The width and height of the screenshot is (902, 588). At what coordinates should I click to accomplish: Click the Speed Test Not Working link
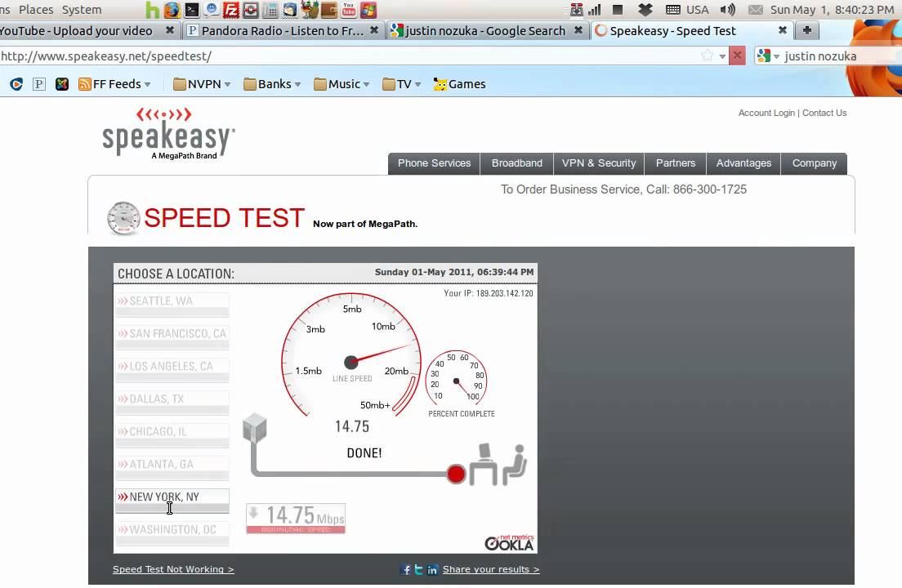[x=173, y=569]
